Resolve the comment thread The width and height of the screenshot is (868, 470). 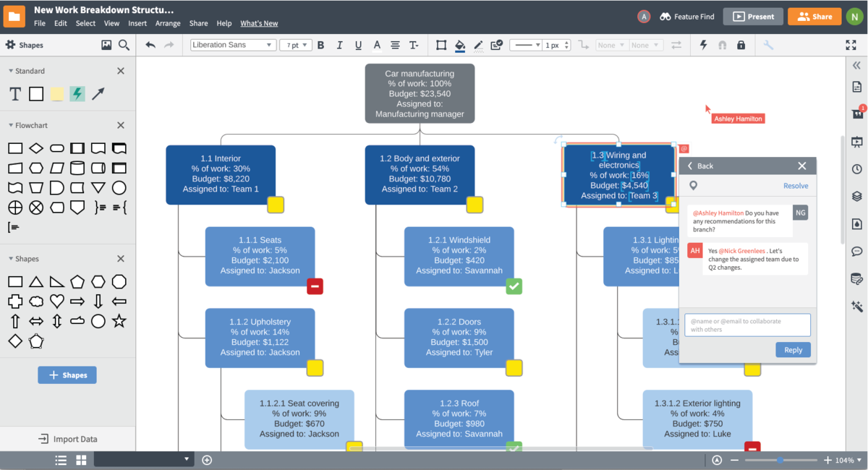(x=796, y=186)
